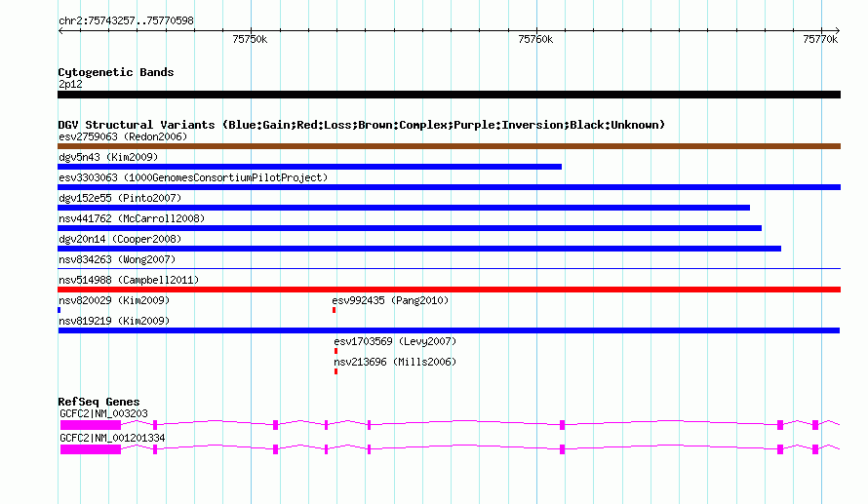Open the esv1703569 (Levy2007) label

click(x=395, y=341)
